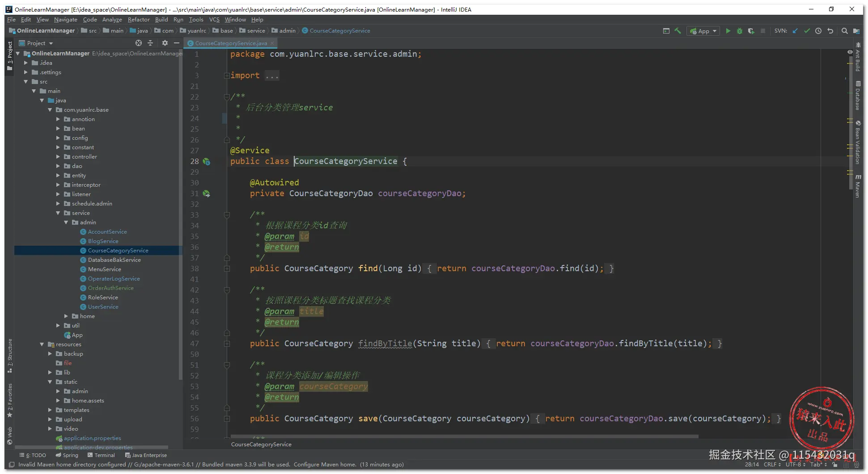Expand the controller package folder
The height and width of the screenshot is (474, 868).
58,157
